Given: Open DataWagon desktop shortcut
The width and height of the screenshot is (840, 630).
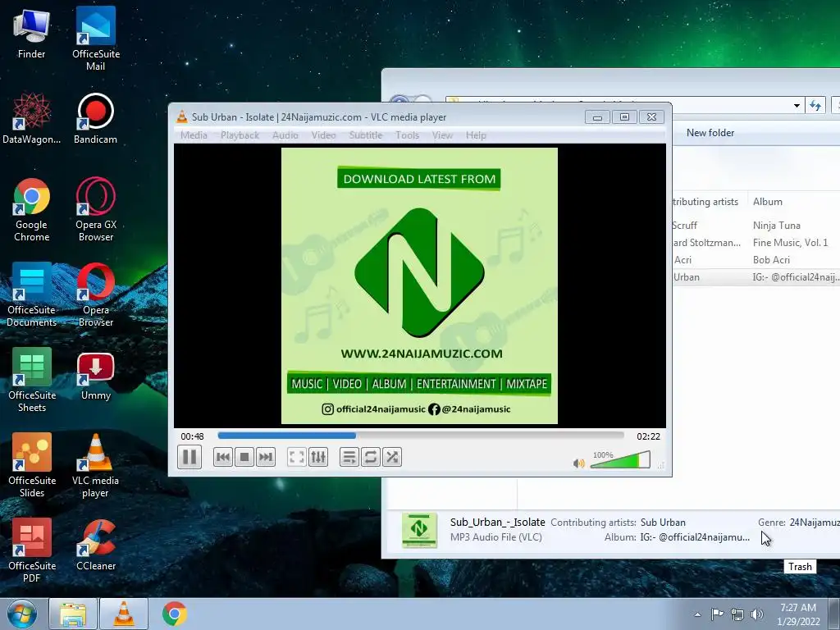Looking at the screenshot, I should [32, 118].
